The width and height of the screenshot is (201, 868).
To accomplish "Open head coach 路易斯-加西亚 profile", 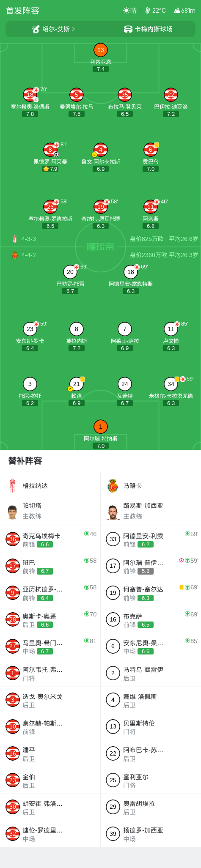I will [151, 511].
